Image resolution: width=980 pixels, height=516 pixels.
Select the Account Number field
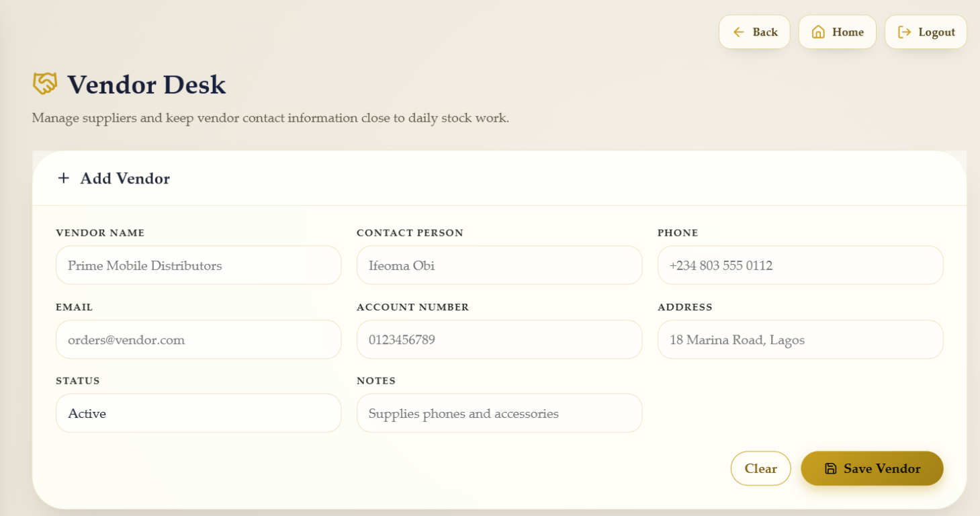point(499,339)
